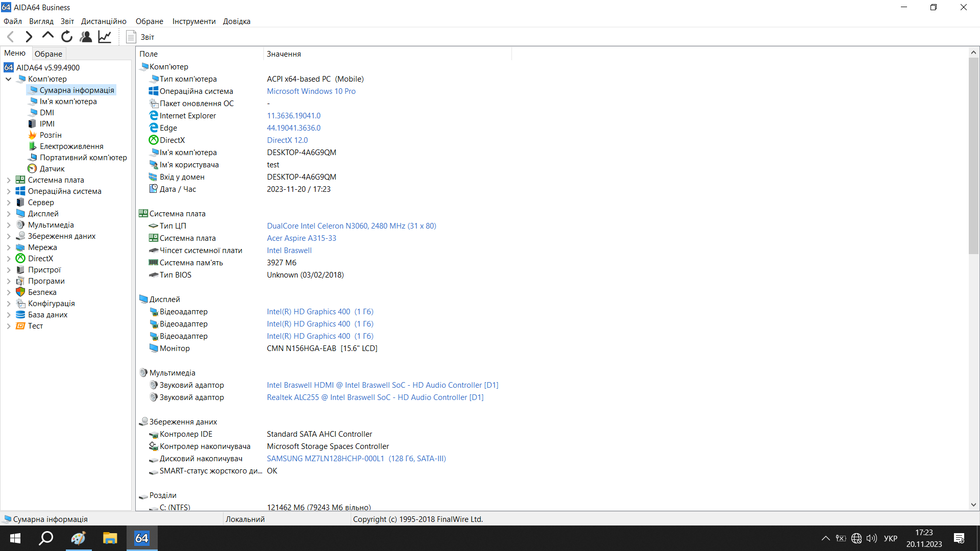Open the Довідка menu

(237, 21)
